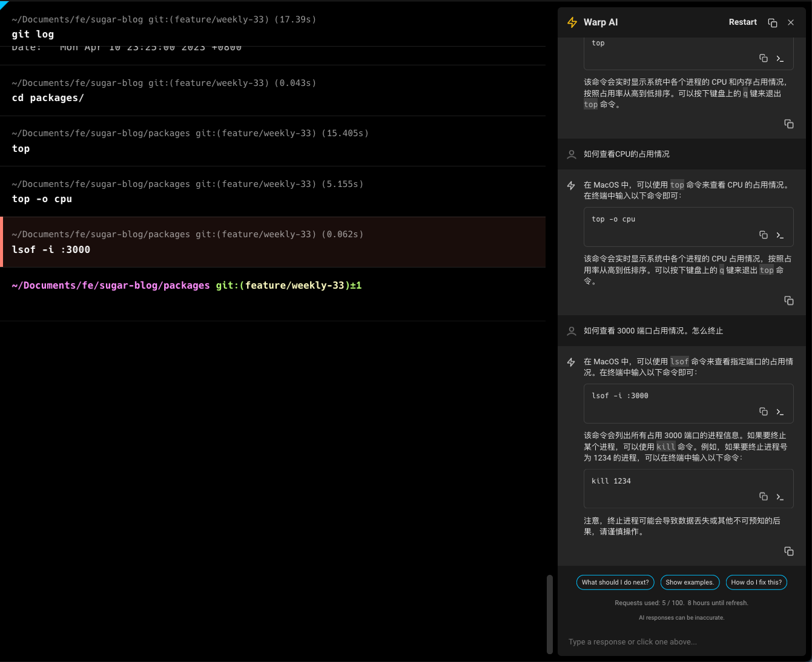Choose 'Show examples.' suggestion

point(690,582)
